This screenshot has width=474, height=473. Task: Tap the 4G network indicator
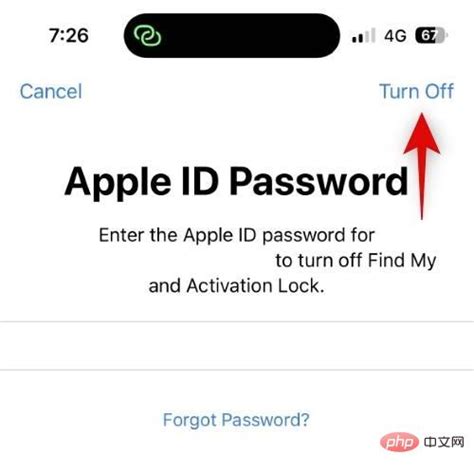(x=395, y=36)
